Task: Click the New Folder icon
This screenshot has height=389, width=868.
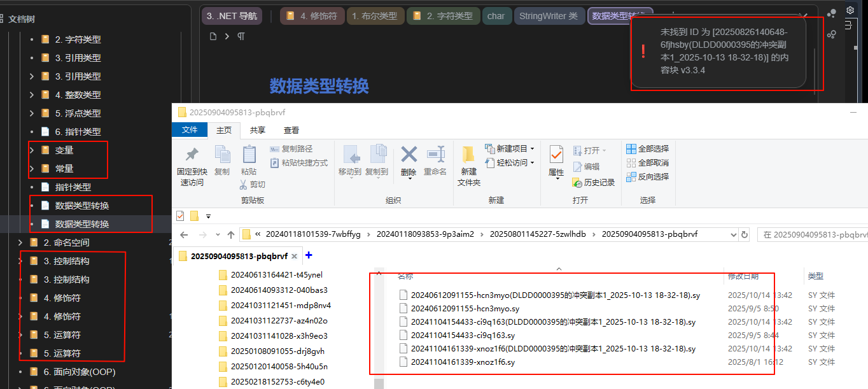Action: click(x=469, y=155)
